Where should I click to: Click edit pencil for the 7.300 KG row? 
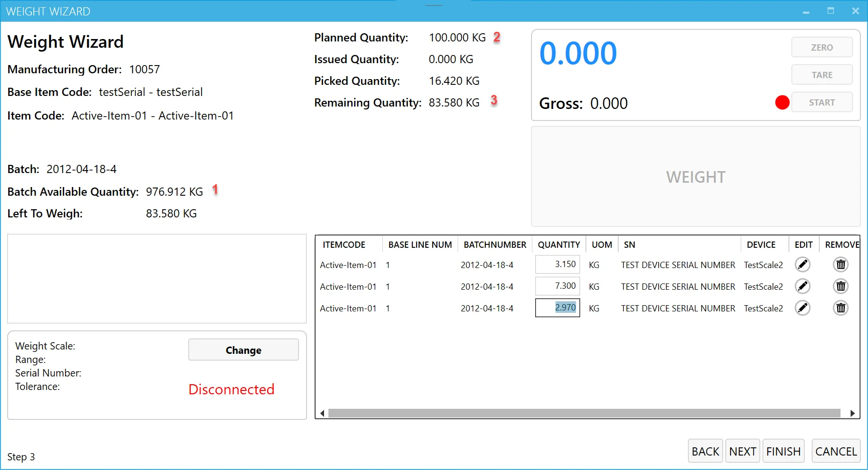click(802, 286)
